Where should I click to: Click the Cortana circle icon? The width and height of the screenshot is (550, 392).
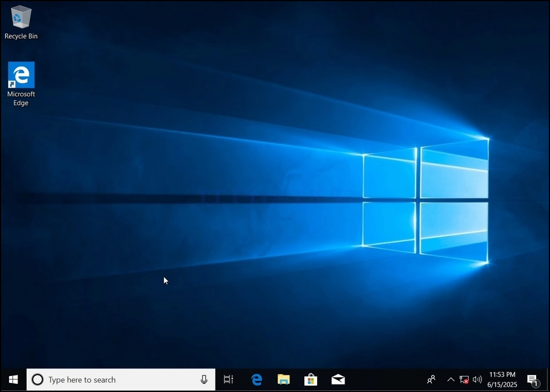point(37,380)
